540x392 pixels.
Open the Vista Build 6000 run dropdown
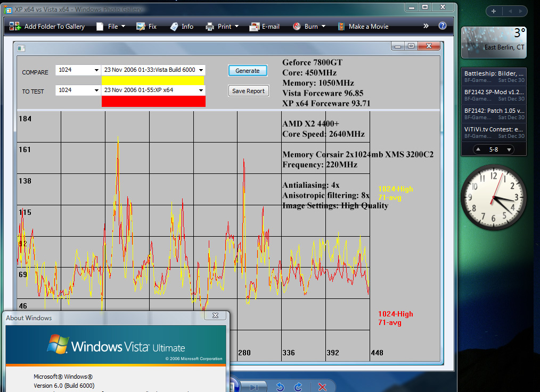pos(153,70)
